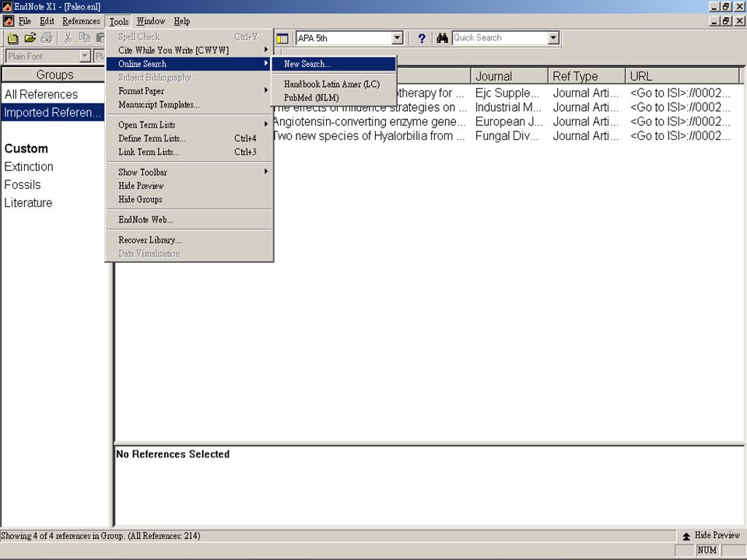747x560 pixels.
Task: Choose Hide Preview in the Tools menu
Action: click(x=189, y=186)
